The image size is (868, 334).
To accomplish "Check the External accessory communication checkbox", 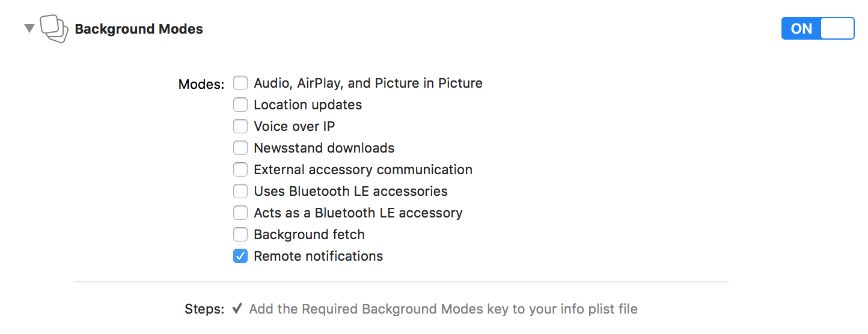I will point(240,169).
